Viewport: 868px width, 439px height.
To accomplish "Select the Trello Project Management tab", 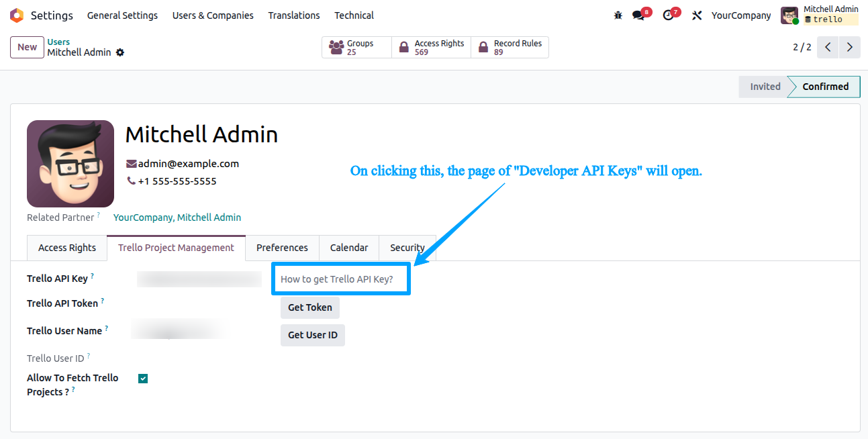I will (x=176, y=248).
